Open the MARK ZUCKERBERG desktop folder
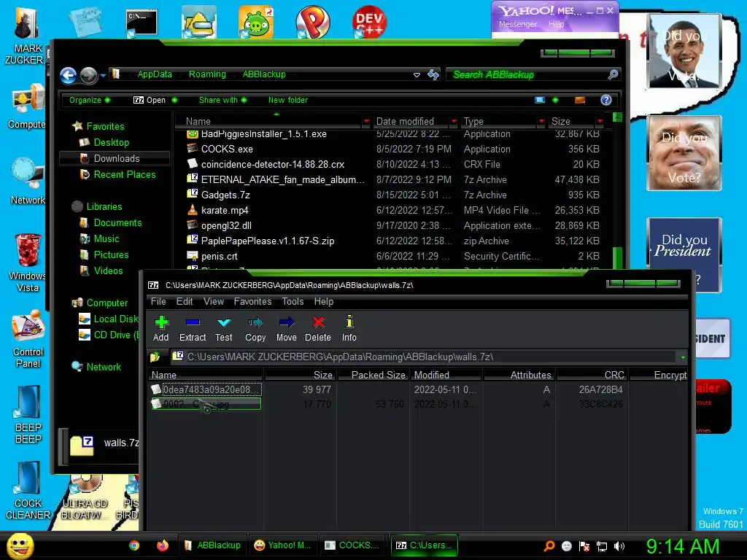The image size is (747, 560). 26,36
